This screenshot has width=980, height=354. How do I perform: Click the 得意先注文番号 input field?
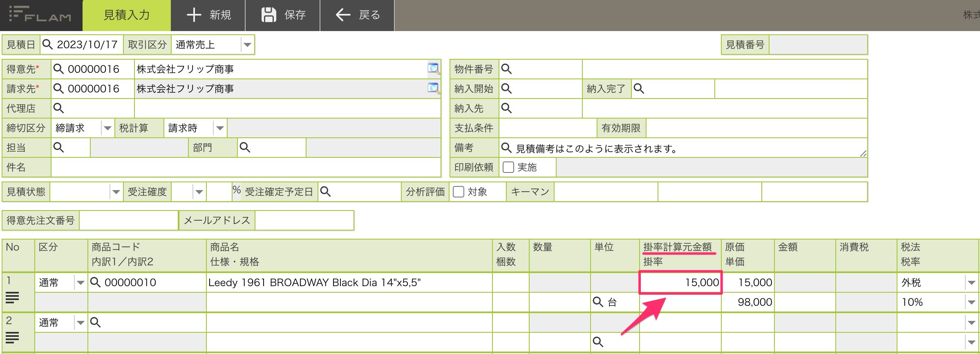pos(129,220)
